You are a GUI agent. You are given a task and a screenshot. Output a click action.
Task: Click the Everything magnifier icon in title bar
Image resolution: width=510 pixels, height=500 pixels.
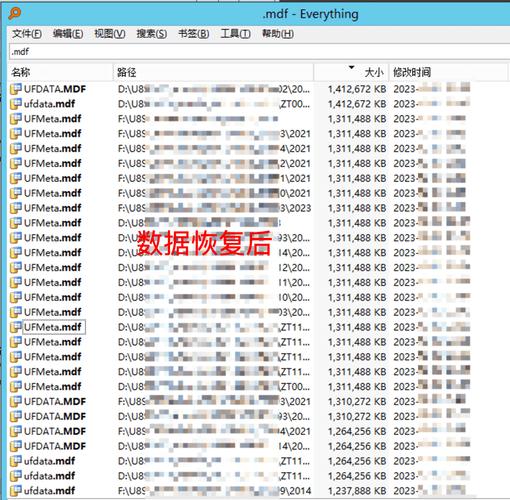click(15, 13)
